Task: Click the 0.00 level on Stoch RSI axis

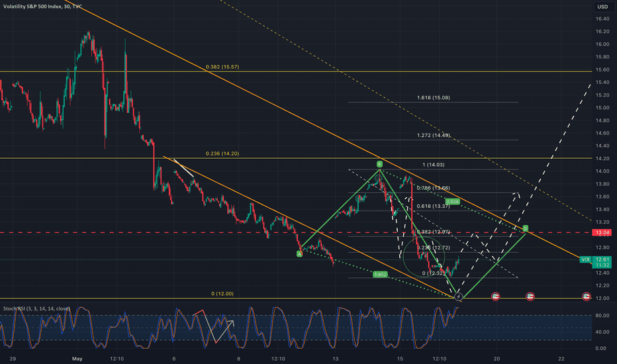Action: (600, 348)
